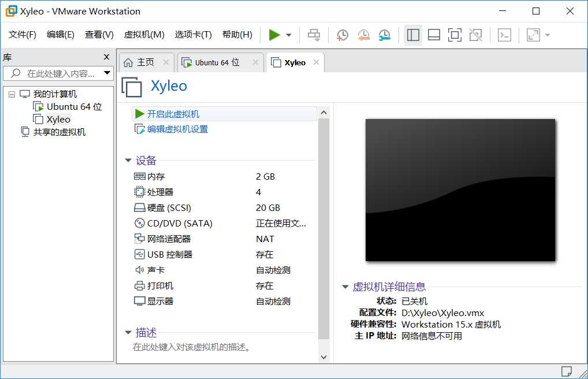Click the scroll down arrow in device panel
Image resolution: width=588 pixels, height=379 pixels.
tap(324, 357)
